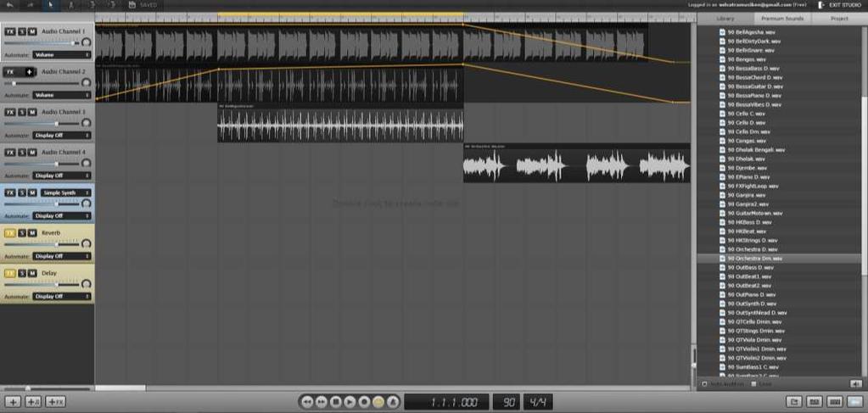Solo Audio Channel 3

pos(22,113)
